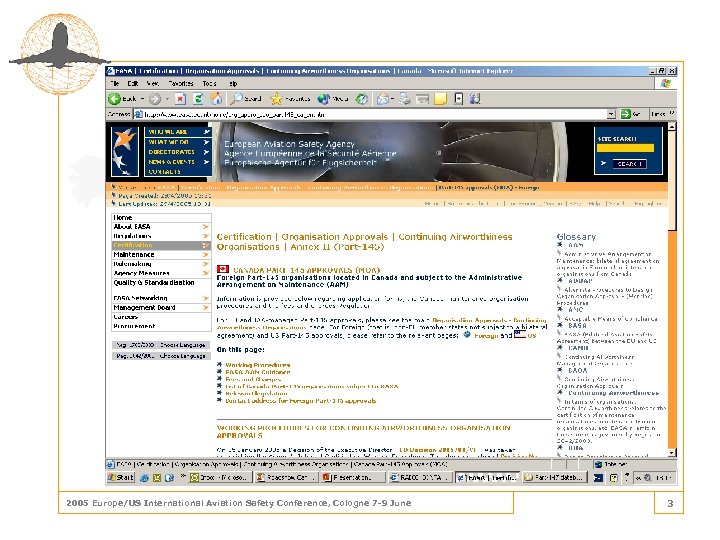720x540 pixels.
Task: Switch to the Roadshow taskbar button
Action: [x=287, y=478]
